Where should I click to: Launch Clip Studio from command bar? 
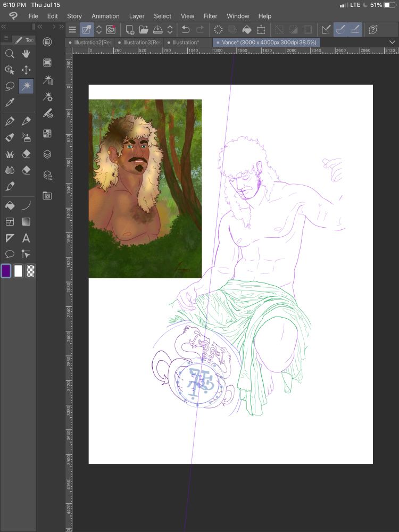(x=111, y=29)
